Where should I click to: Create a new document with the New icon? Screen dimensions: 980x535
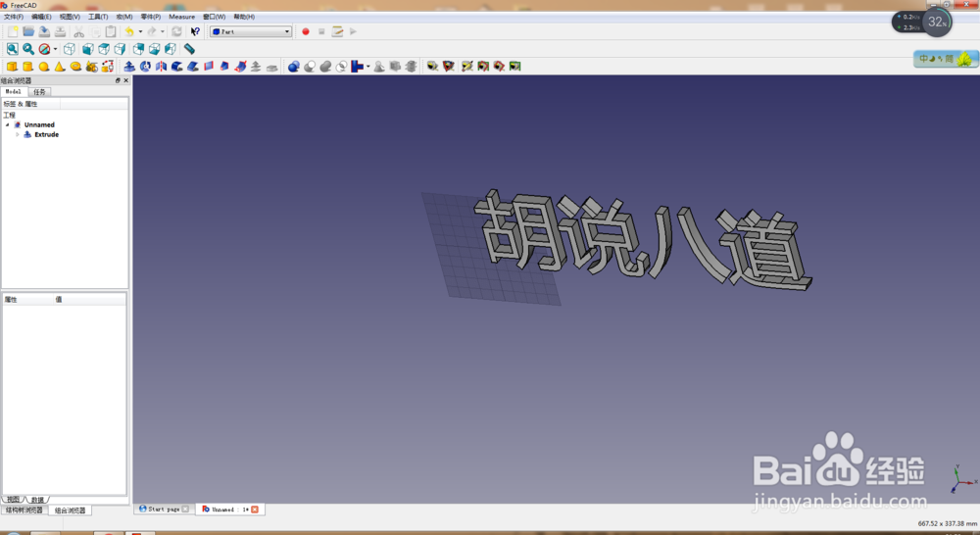pyautogui.click(x=13, y=31)
